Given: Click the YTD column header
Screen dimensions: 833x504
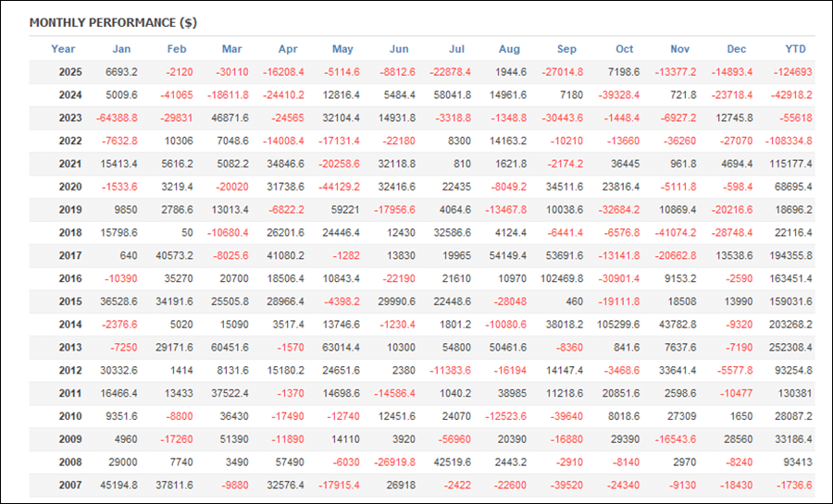Looking at the screenshot, I should 794,49.
